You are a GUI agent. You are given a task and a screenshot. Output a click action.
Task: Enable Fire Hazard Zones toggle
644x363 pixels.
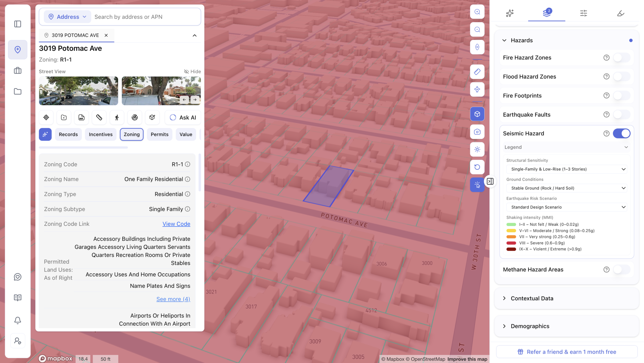pyautogui.click(x=622, y=58)
